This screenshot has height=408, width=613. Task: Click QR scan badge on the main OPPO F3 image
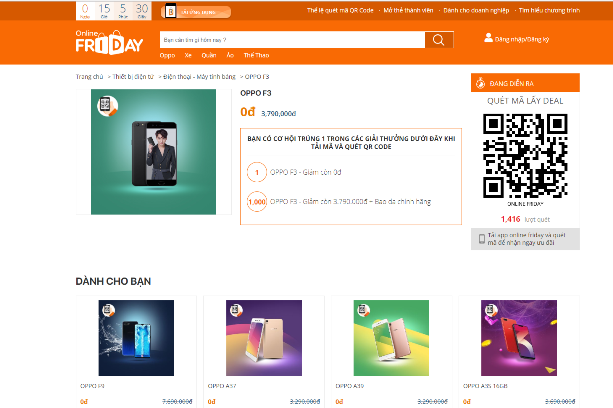click(108, 106)
